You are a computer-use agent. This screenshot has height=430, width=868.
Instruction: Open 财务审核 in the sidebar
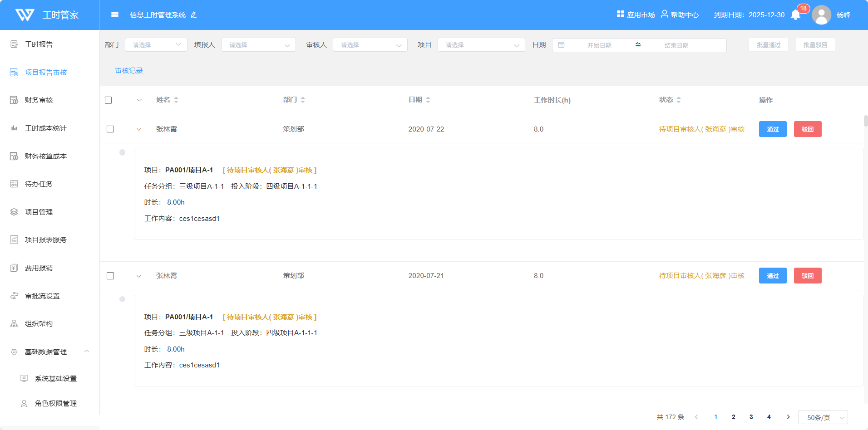click(x=39, y=100)
